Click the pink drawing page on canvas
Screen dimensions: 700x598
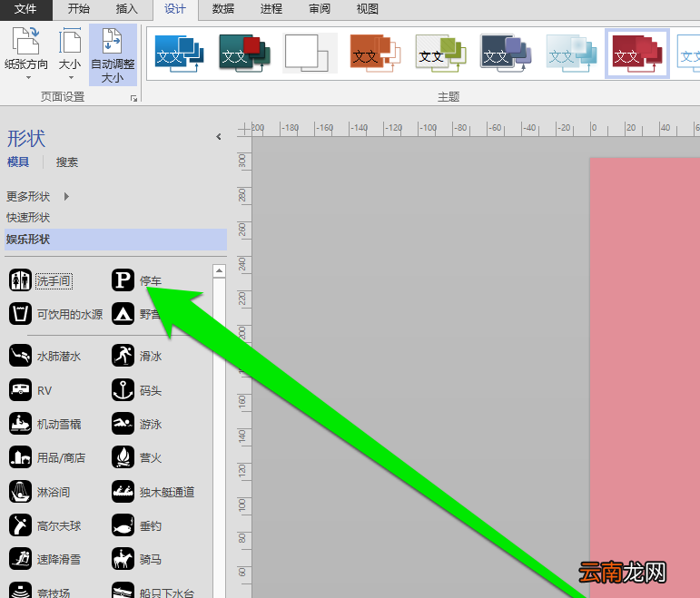point(645,377)
